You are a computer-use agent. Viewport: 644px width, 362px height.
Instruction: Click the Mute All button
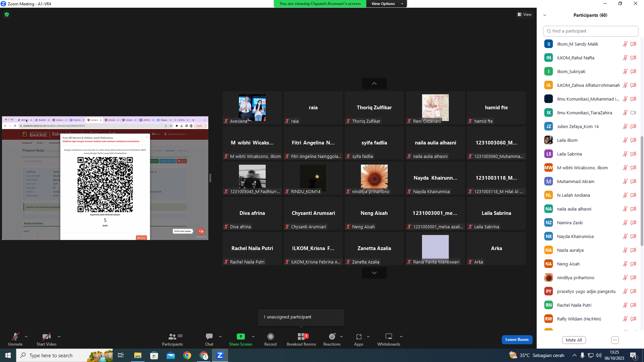(574, 340)
